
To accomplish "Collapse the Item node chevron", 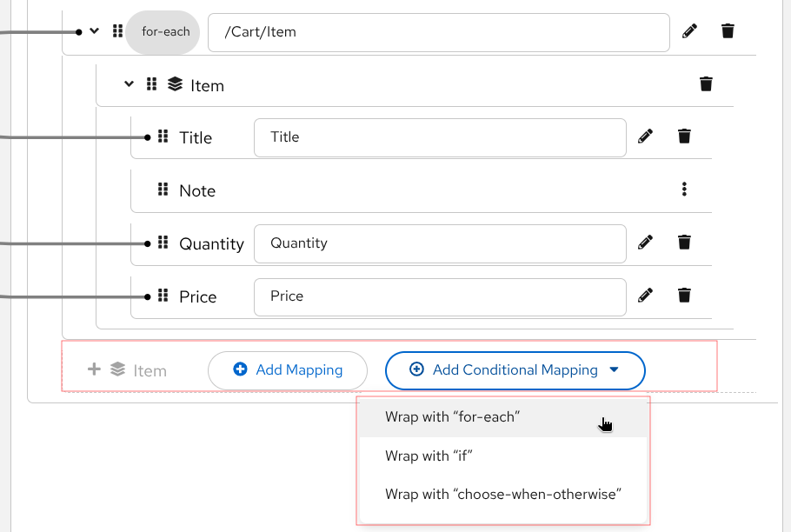I will coord(130,84).
